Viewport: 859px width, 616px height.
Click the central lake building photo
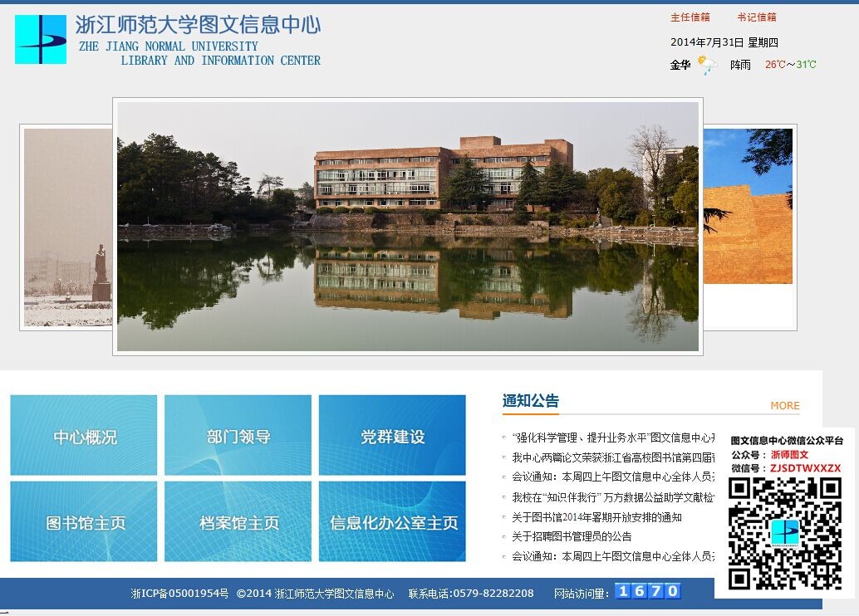click(x=407, y=226)
